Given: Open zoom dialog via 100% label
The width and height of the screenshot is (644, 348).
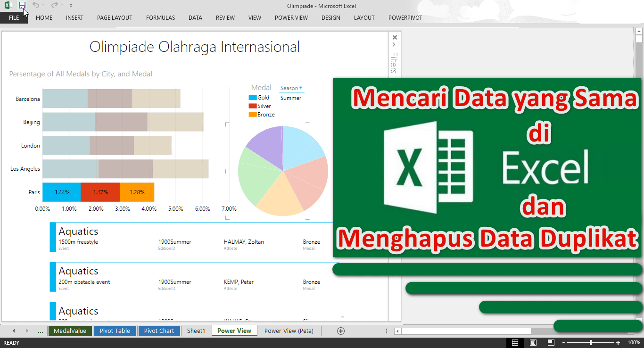Looking at the screenshot, I should [634, 343].
